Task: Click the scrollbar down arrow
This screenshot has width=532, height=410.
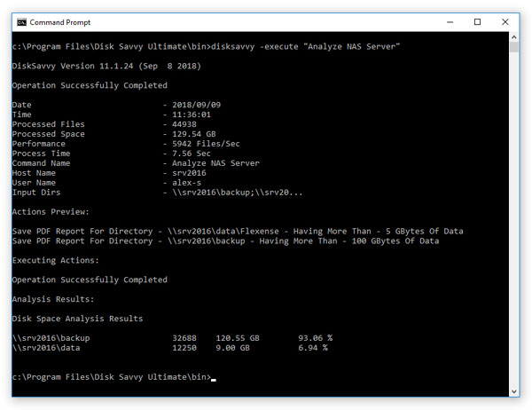Action: [x=513, y=391]
